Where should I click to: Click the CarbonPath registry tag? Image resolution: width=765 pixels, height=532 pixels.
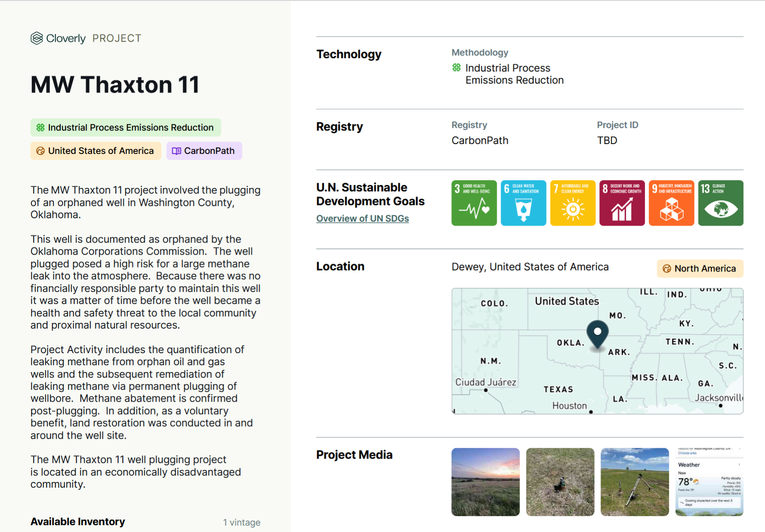[204, 151]
